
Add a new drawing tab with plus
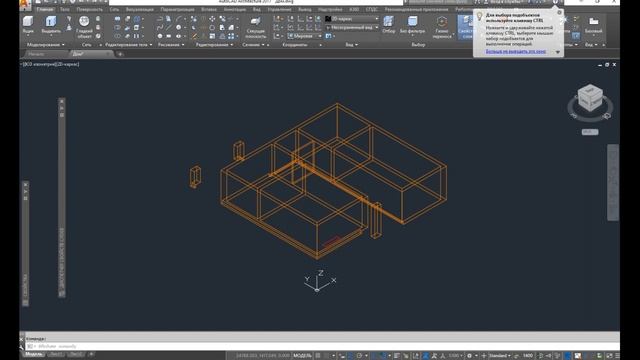click(120, 54)
